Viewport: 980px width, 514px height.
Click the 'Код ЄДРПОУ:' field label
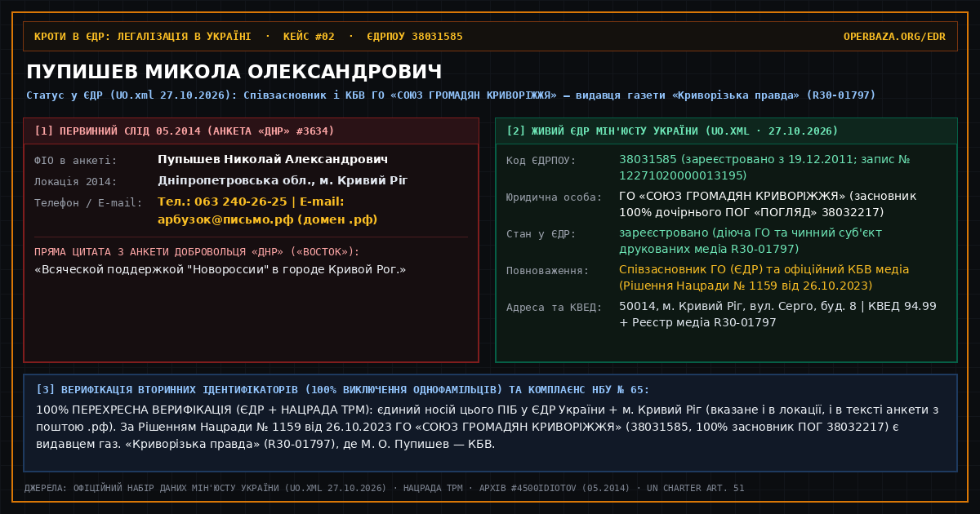tap(541, 161)
